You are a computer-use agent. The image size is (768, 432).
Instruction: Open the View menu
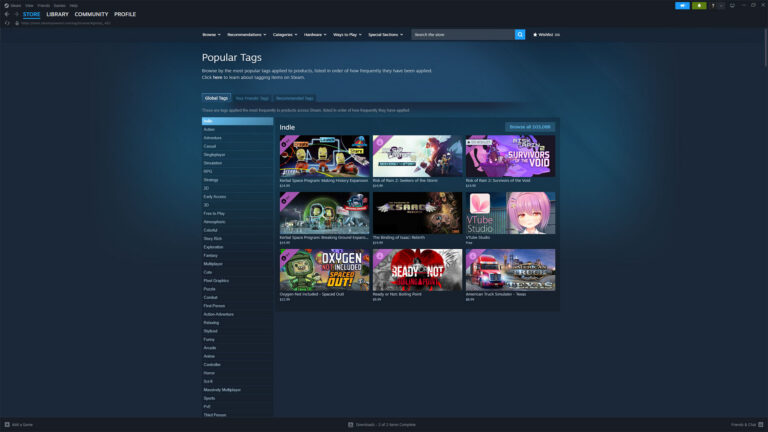click(x=29, y=5)
